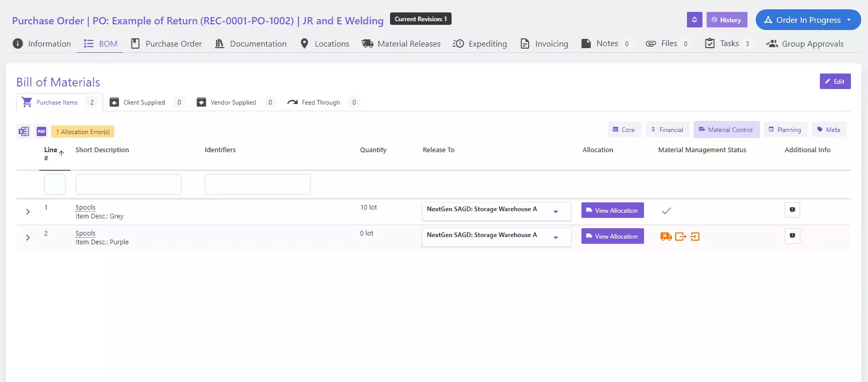Click the Spools link in line 2
Image resolution: width=868 pixels, height=382 pixels.
click(x=85, y=233)
